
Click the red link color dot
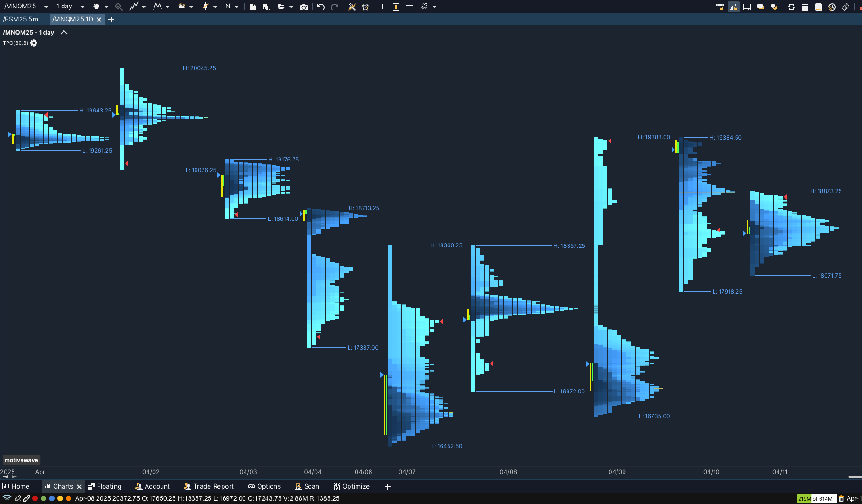point(35,498)
